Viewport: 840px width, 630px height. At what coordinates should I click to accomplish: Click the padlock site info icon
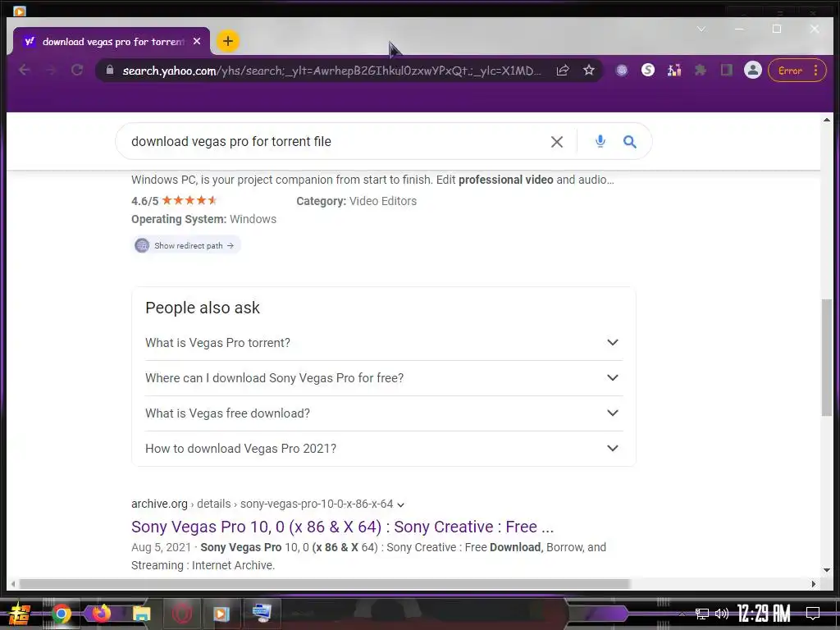(x=110, y=71)
